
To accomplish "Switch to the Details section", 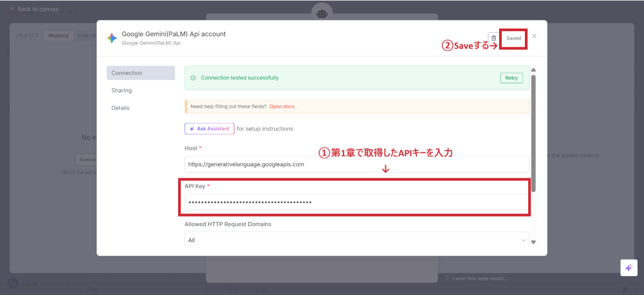I will click(121, 108).
